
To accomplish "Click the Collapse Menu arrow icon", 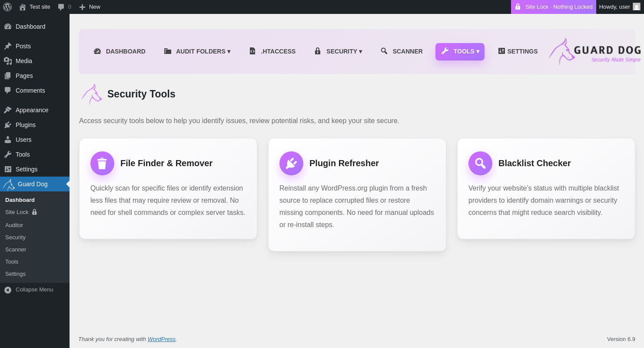I will coord(8,290).
